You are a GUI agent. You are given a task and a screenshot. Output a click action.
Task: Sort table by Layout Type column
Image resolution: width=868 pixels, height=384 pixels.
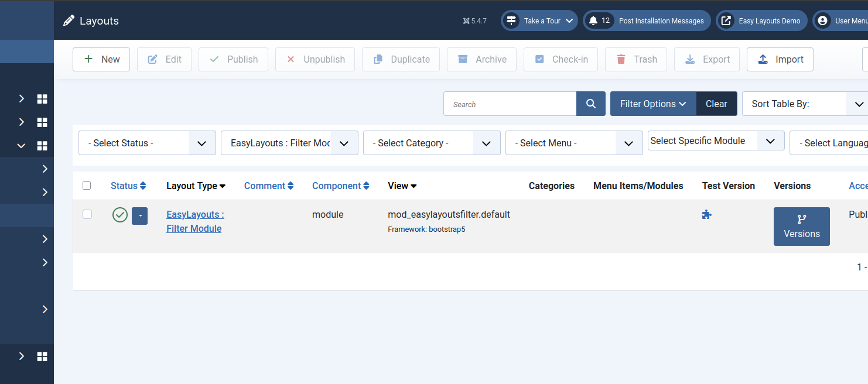click(196, 186)
